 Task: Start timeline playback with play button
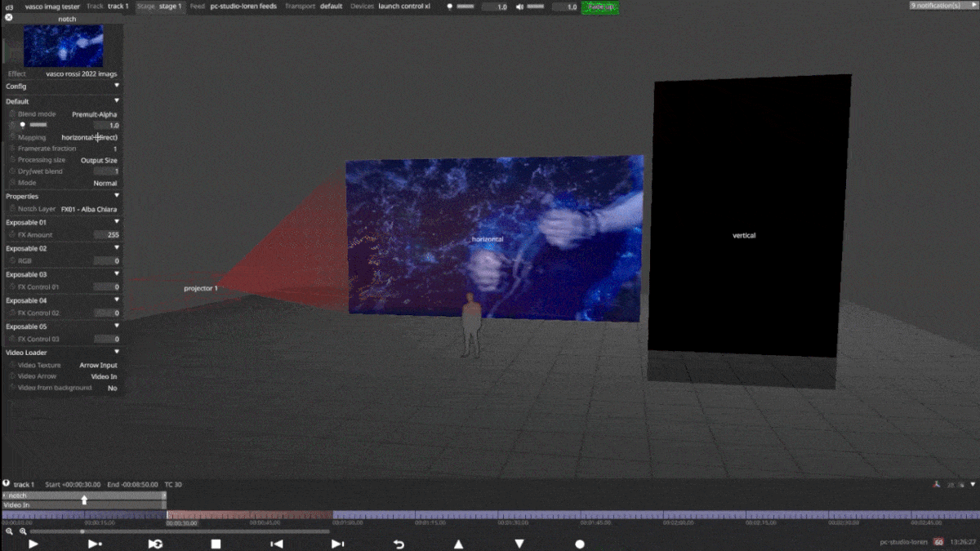pos(33,544)
